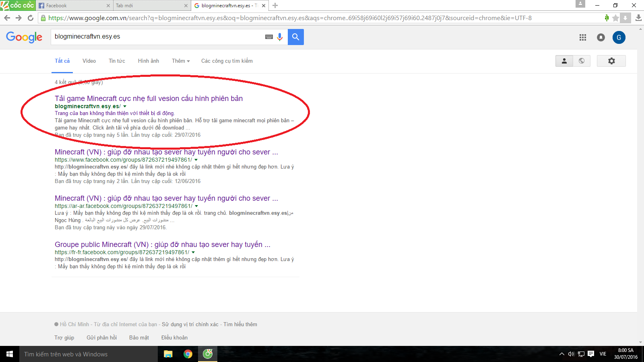Close the 'Tab mới' browser tab
Image resolution: width=644 pixels, height=362 pixels.
coord(186,6)
